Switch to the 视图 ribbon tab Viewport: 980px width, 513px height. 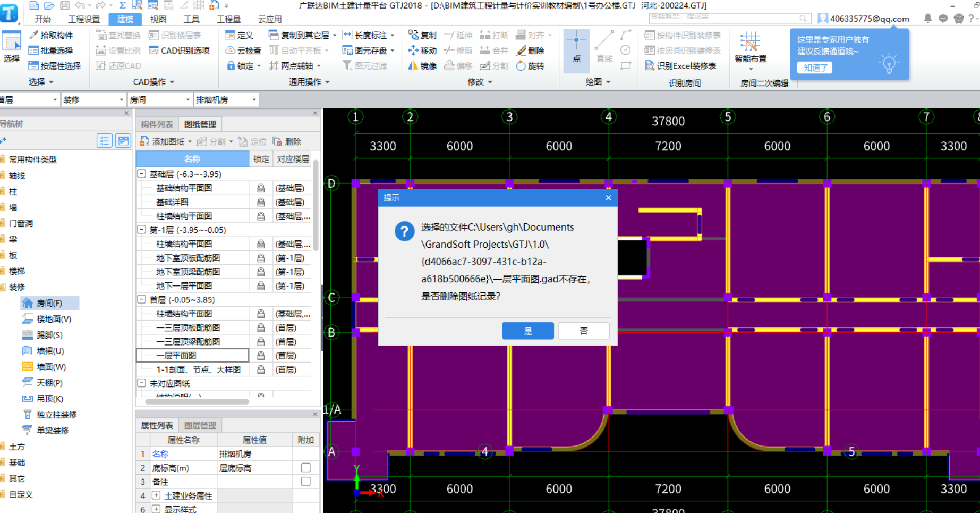click(x=158, y=19)
